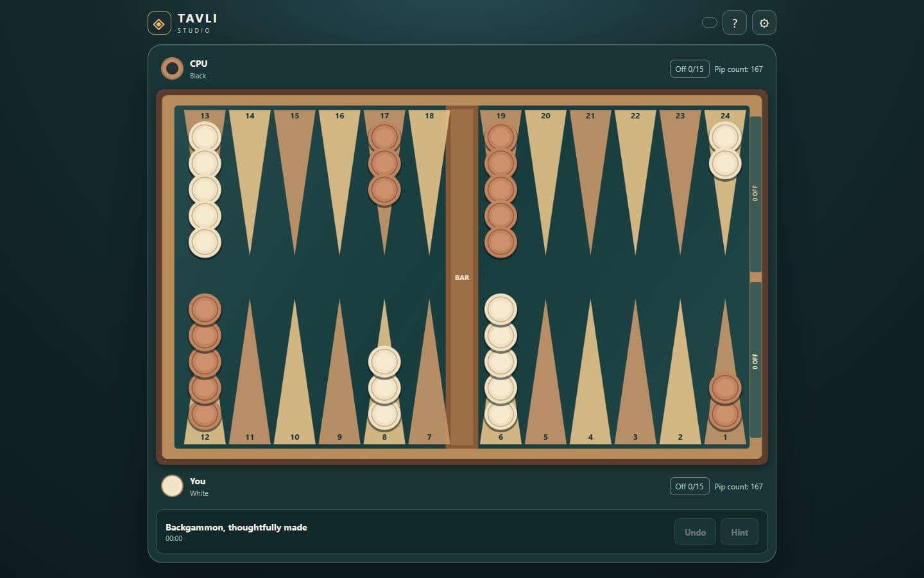Viewport: 924px width, 578px height.
Task: Click the black checker stack on point 19
Action: [x=501, y=189]
